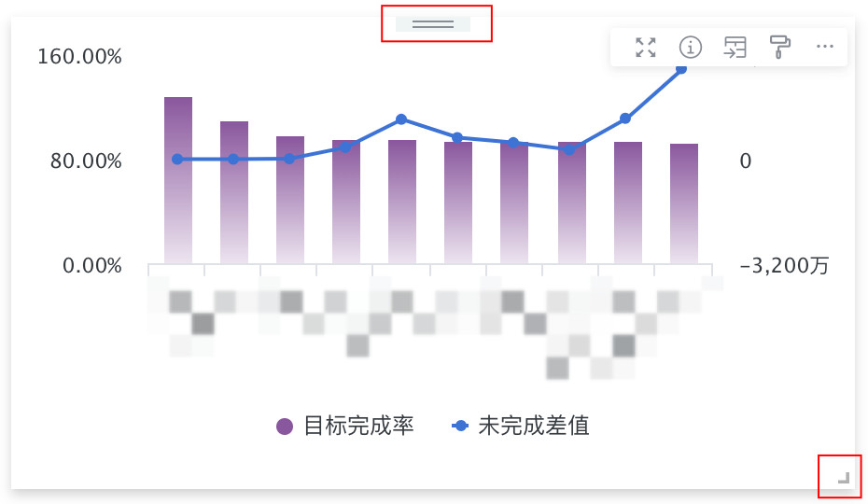Select the second purple bar from the left
This screenshot has height=504, width=868.
[234, 196]
